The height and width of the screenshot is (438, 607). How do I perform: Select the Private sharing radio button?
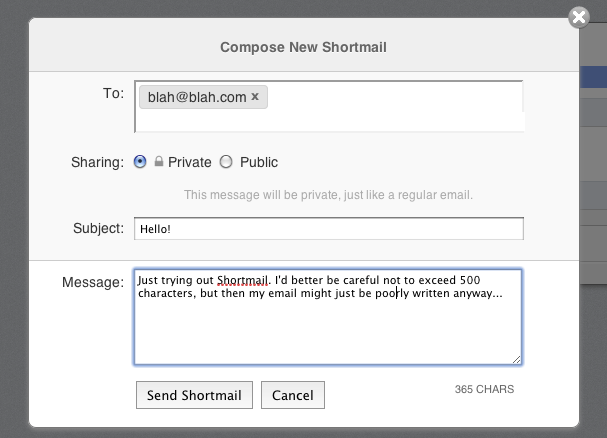point(140,161)
